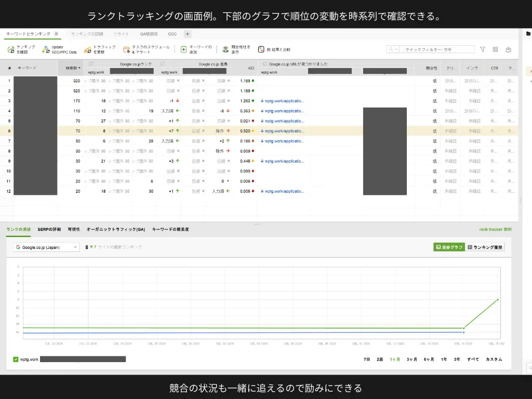Click the Update SEO/PPC Data icon

(47, 49)
